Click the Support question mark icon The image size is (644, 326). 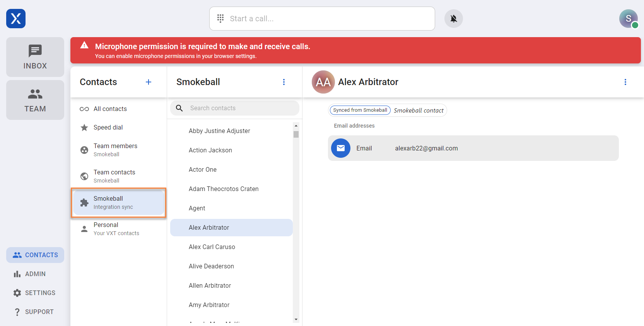[17, 312]
